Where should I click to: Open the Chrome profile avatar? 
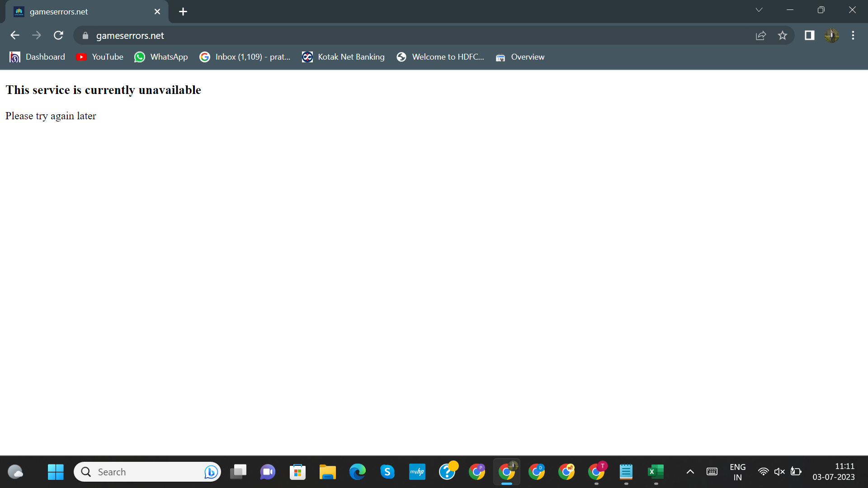pyautogui.click(x=831, y=35)
